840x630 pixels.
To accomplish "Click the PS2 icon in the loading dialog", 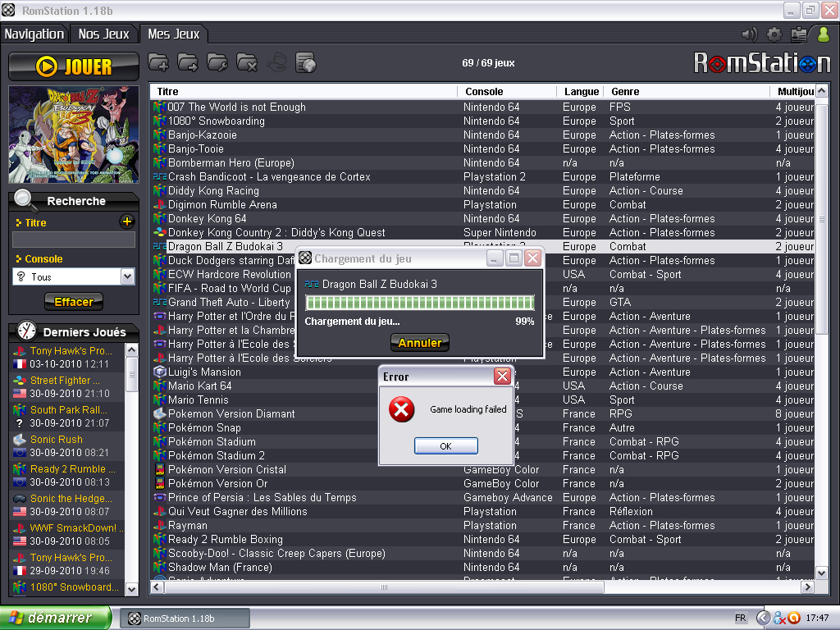I will click(312, 284).
